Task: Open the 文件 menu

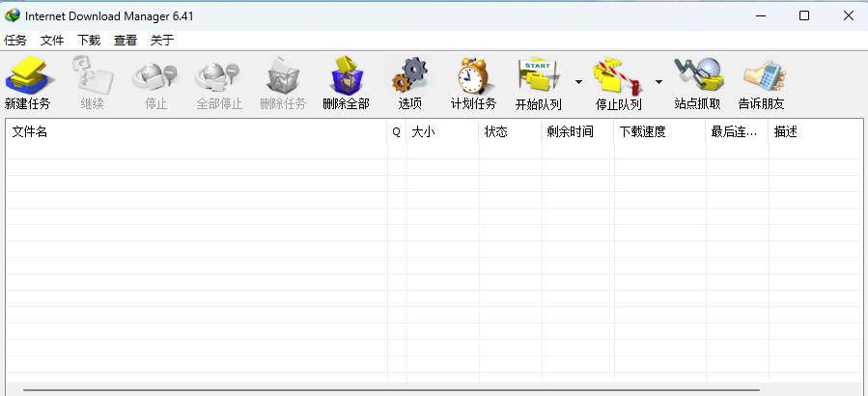Action: point(52,40)
